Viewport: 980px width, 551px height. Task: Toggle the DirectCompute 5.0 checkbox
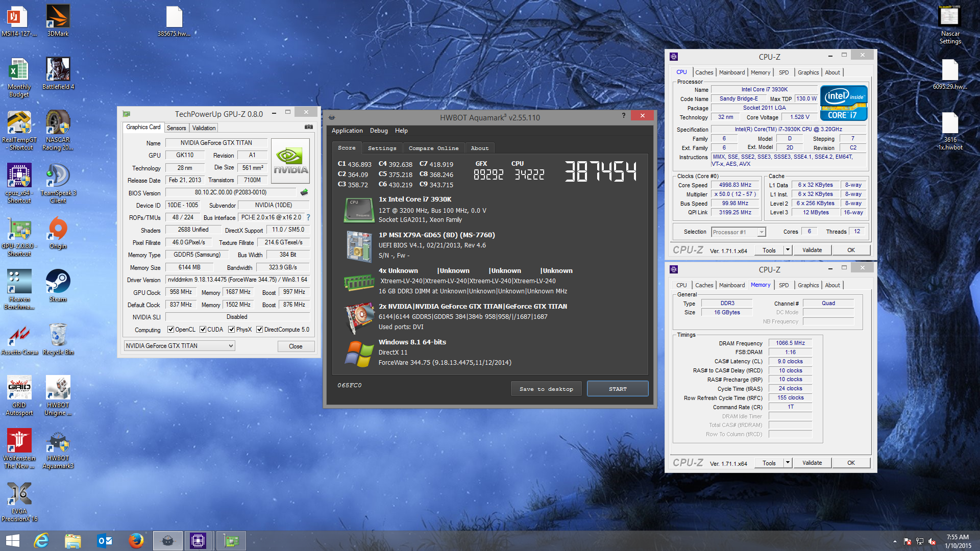click(x=260, y=330)
